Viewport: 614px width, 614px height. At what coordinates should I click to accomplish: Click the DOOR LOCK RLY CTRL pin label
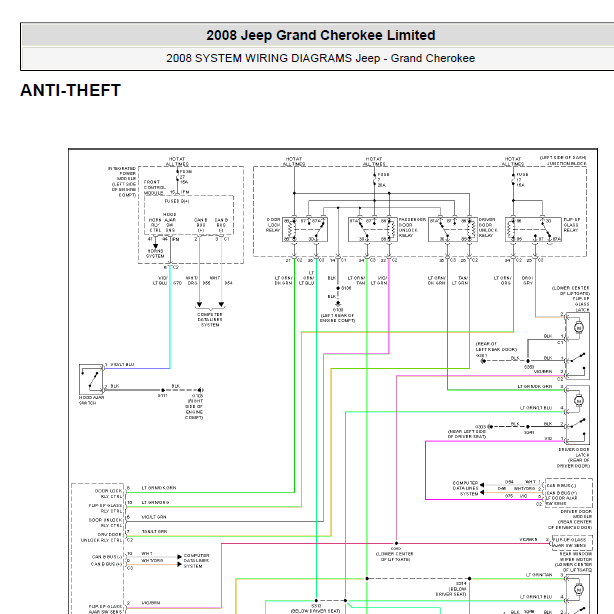(x=108, y=493)
